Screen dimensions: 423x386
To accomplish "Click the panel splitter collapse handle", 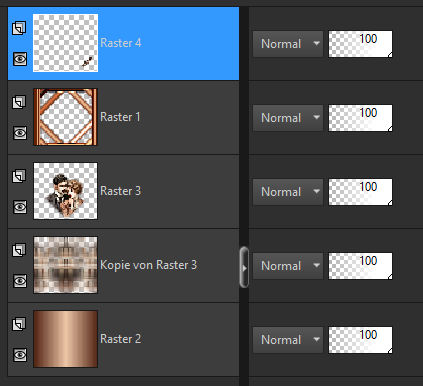I will tap(244, 267).
